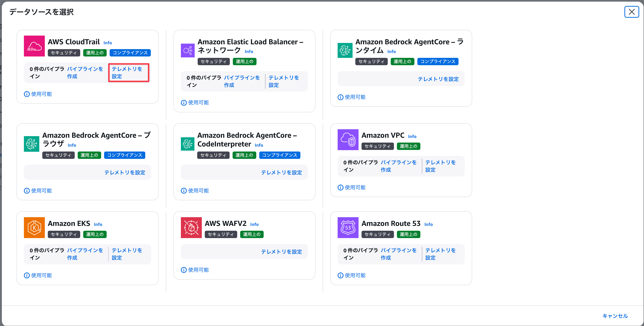
Task: Click the Amazon Route 53 badge icon
Action: [x=348, y=227]
